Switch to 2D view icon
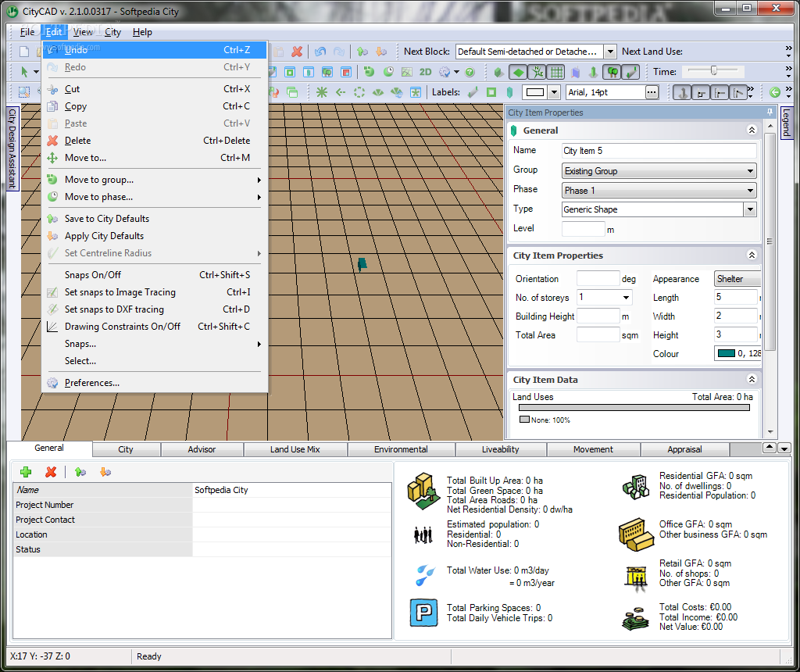 (x=426, y=72)
